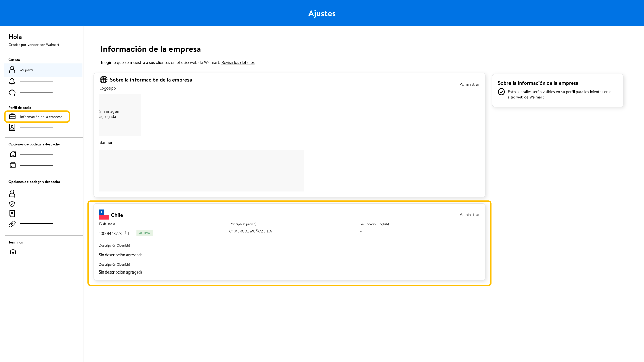Click the chat bubble icon under Cuenta
The image size is (644, 362).
point(12,93)
